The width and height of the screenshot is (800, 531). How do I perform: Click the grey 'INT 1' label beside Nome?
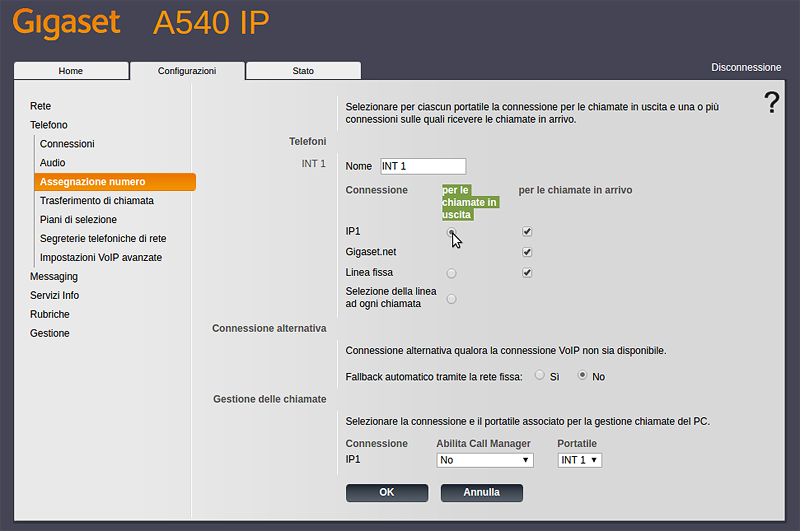[x=313, y=163]
